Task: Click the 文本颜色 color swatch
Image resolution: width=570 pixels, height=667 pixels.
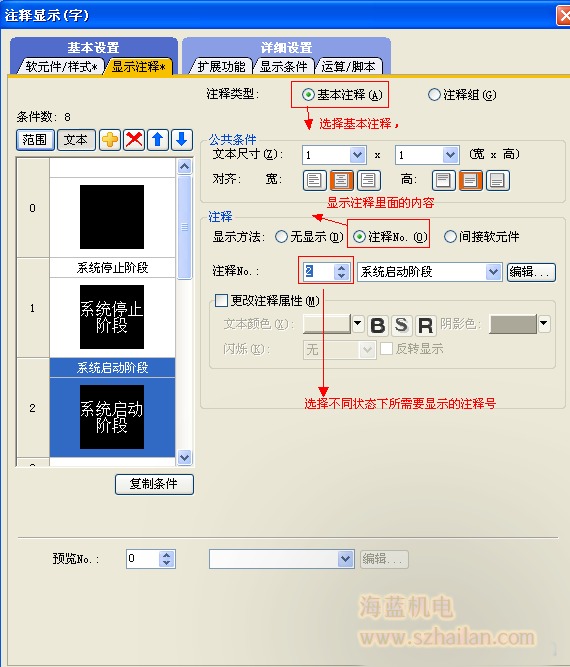Action: pyautogui.click(x=326, y=324)
